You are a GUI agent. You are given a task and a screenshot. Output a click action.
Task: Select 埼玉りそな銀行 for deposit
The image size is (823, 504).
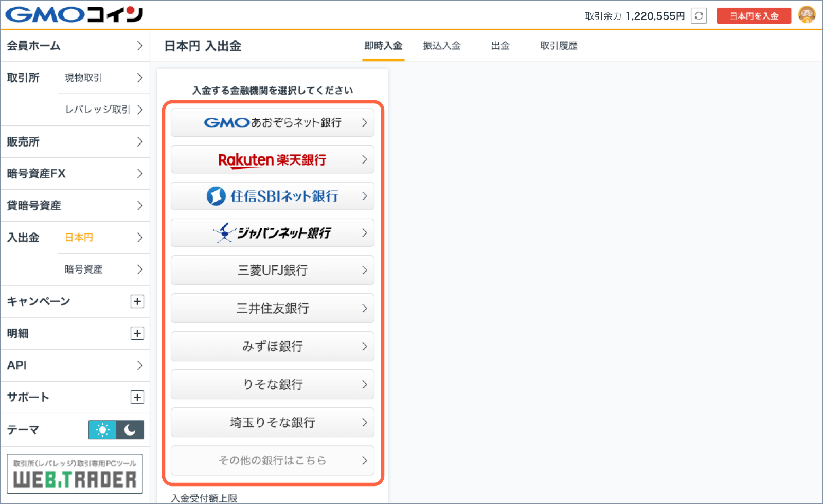coord(273,422)
